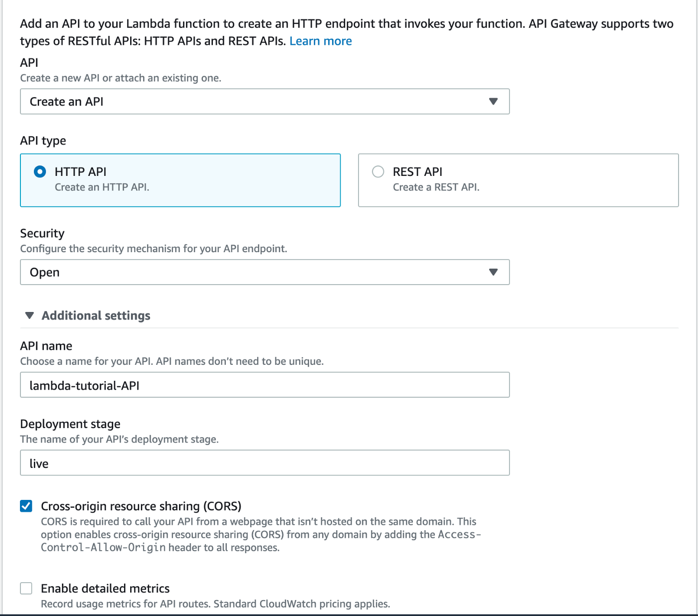Click the Deployment stage input field
Viewport: 698px width, 616px height.
click(264, 463)
